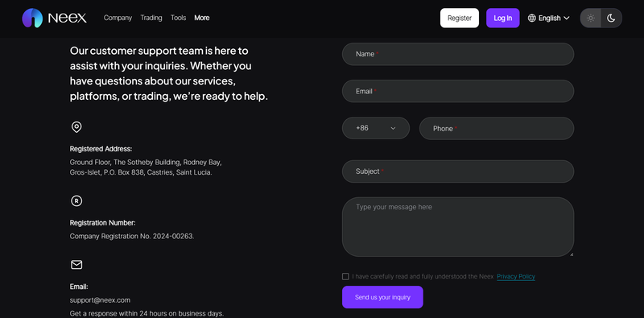Switch to dark theme moon icon

[611, 18]
